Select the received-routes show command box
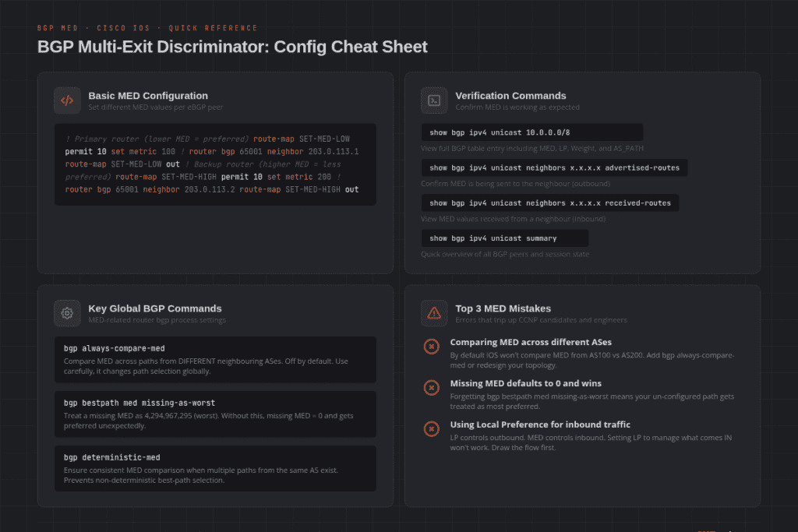Screen dimensions: 798x532 549,203
